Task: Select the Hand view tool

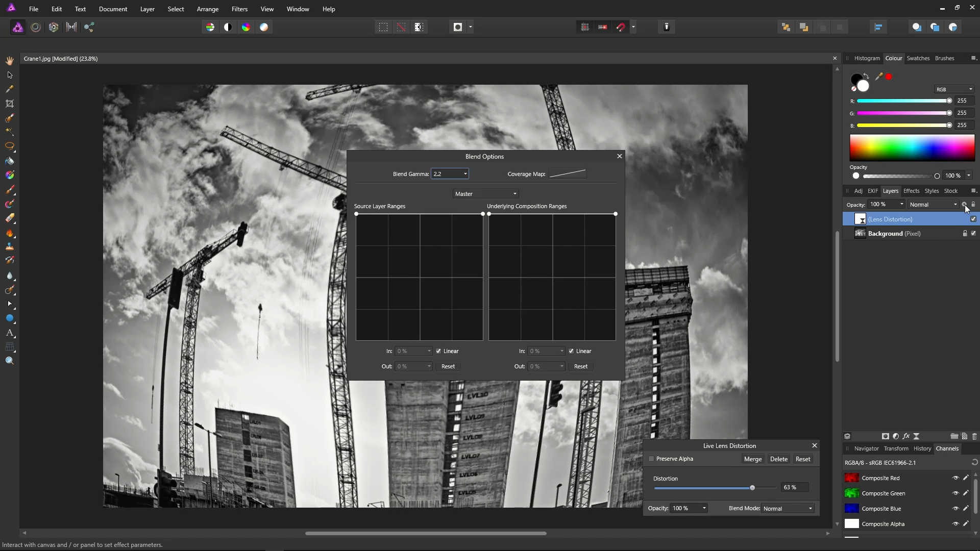Action: (9, 61)
